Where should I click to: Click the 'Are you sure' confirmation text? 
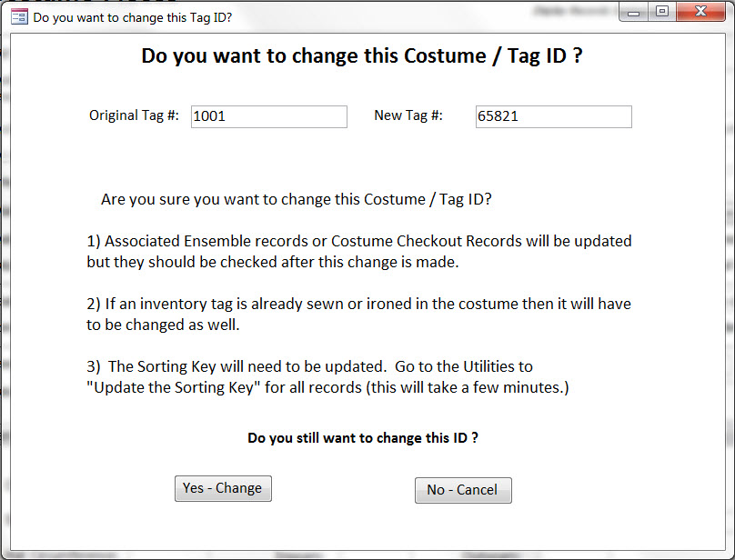point(297,199)
